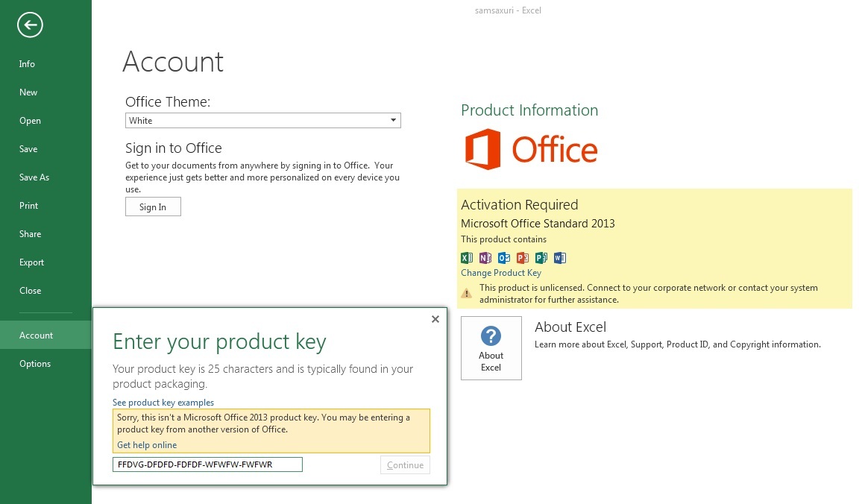Click the yellow warning triangle icon
The height and width of the screenshot is (504, 859).
pyautogui.click(x=466, y=294)
